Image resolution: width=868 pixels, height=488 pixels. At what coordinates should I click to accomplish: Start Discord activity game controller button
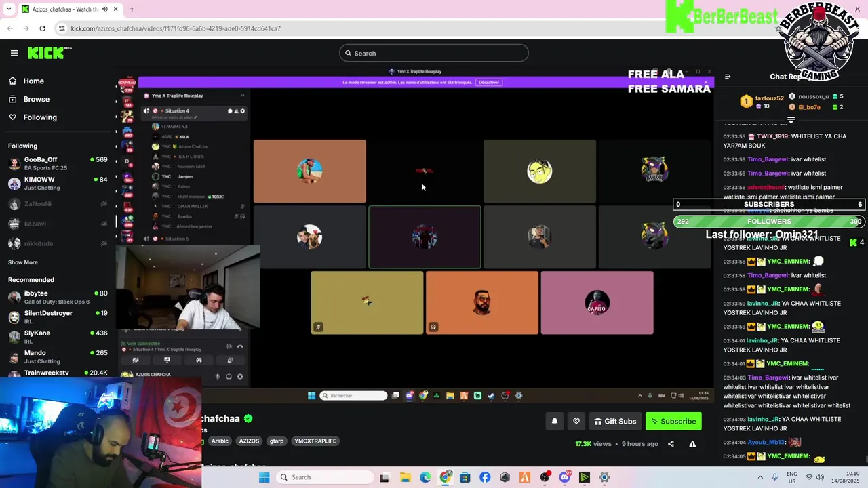coord(199,360)
